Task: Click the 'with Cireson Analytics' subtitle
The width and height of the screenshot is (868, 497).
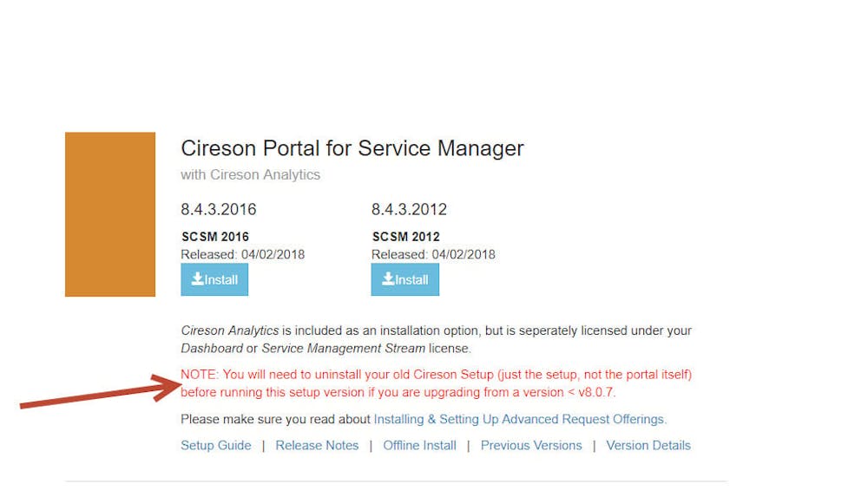Action: (250, 174)
